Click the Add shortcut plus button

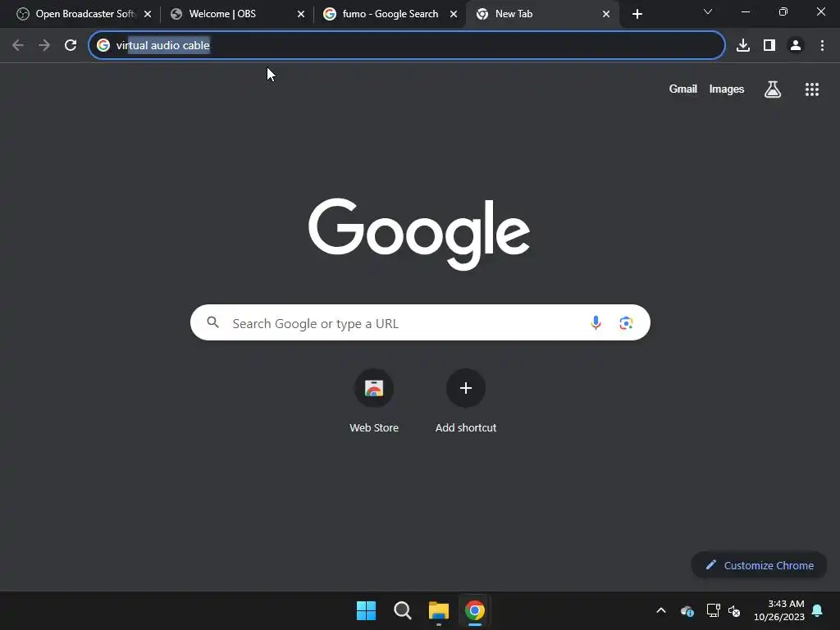coord(466,388)
